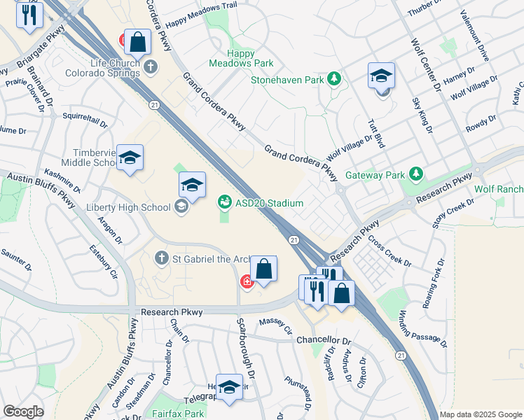Click the Map data ©2025 Google attribution
The height and width of the screenshot is (420, 524).
click(x=481, y=414)
